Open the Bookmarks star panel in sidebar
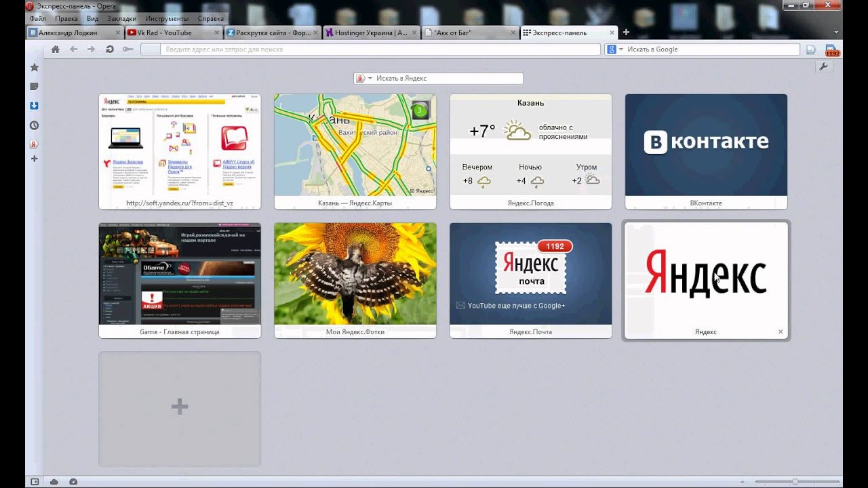868x488 pixels. click(34, 67)
